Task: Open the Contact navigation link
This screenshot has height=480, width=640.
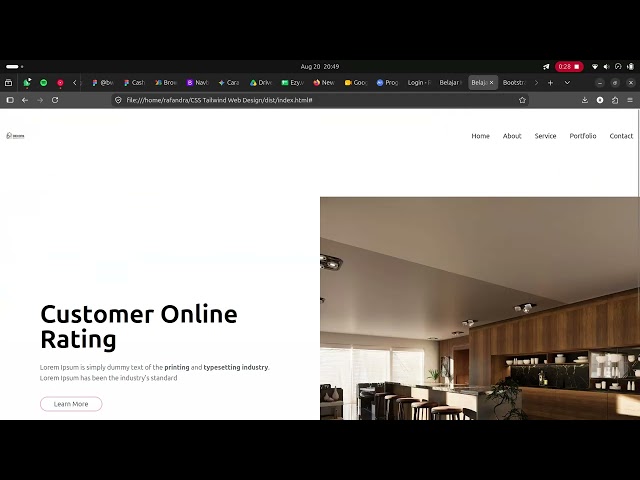Action: click(x=621, y=136)
